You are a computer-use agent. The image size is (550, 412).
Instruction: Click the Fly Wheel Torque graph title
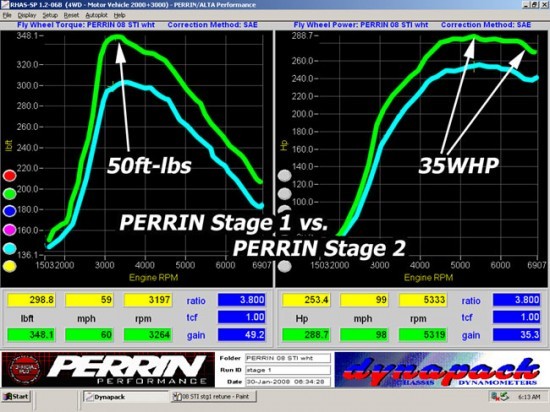tap(86, 25)
